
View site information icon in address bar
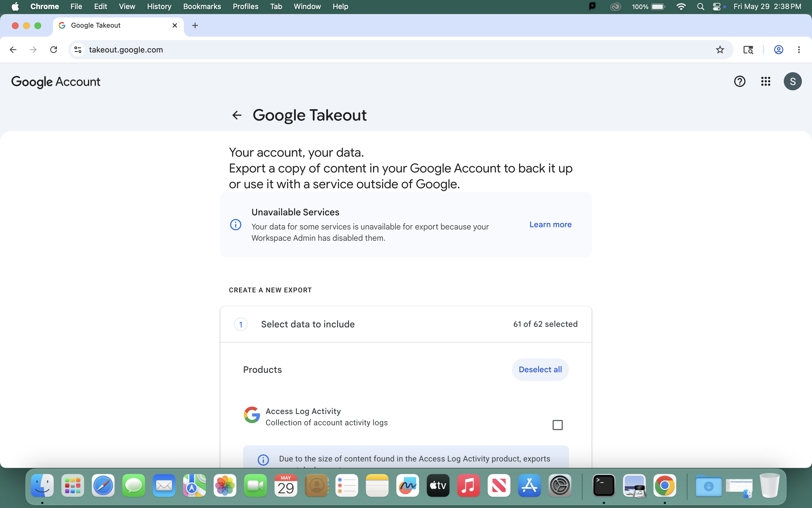(x=78, y=50)
